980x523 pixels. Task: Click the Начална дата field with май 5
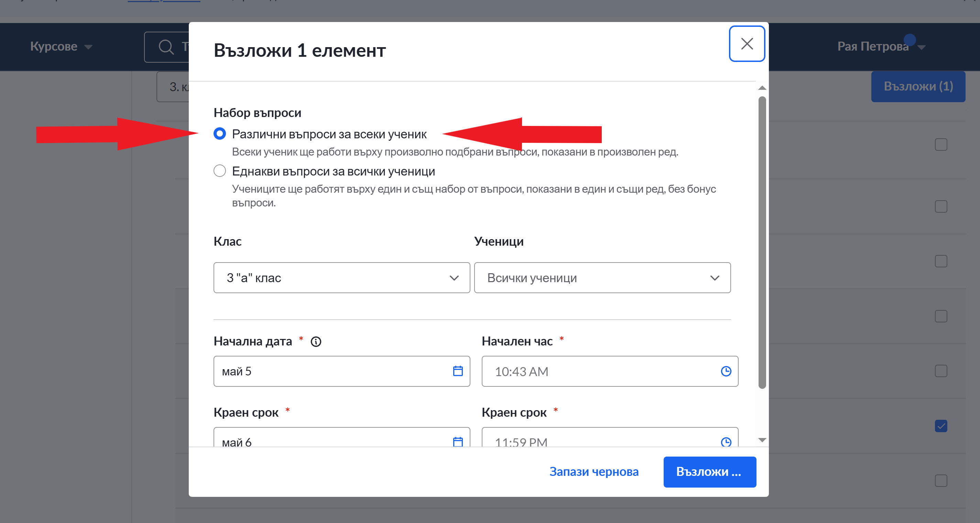342,371
